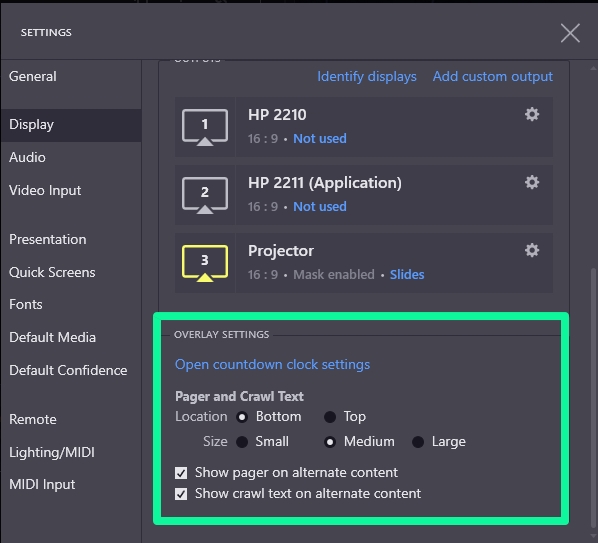The width and height of the screenshot is (598, 543).
Task: Toggle Show crawl text on alternate content
Action: point(181,494)
